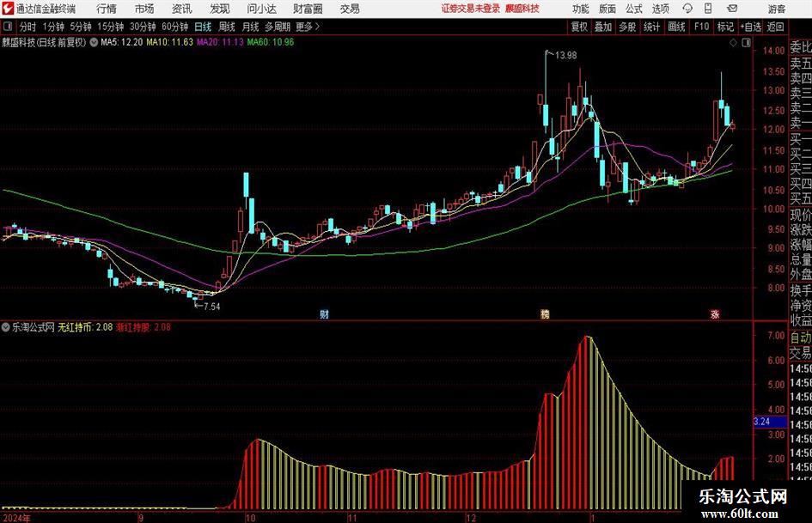Open the 版面 menu
Viewport: 812px width, 523px height.
607,9
